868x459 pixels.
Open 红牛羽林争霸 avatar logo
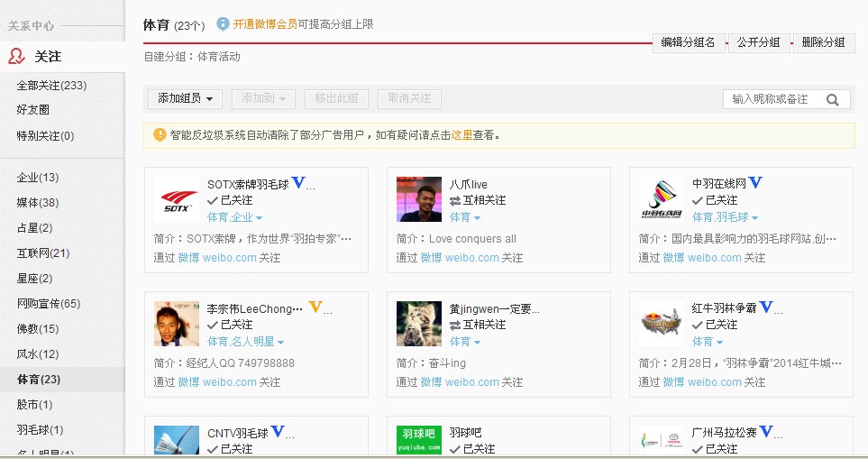coord(661,324)
